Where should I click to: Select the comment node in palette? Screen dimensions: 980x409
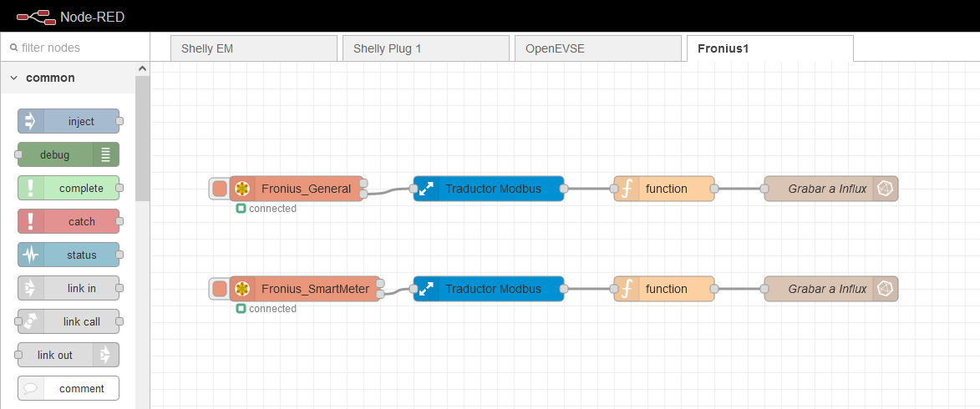pyautogui.click(x=69, y=388)
